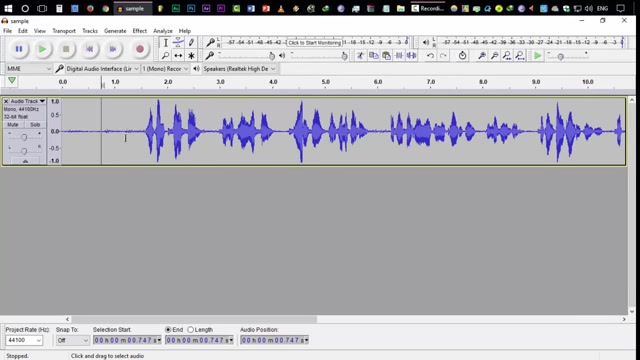Screen dimensions: 640x360
Task: Click the Silence audio icon
Action: (411, 56)
